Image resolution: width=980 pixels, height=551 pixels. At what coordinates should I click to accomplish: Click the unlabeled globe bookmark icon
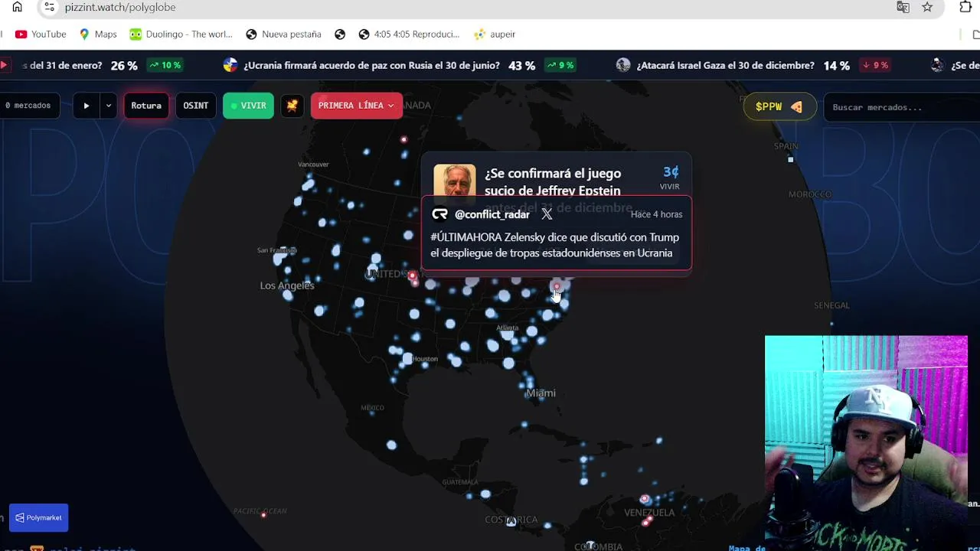tap(340, 34)
